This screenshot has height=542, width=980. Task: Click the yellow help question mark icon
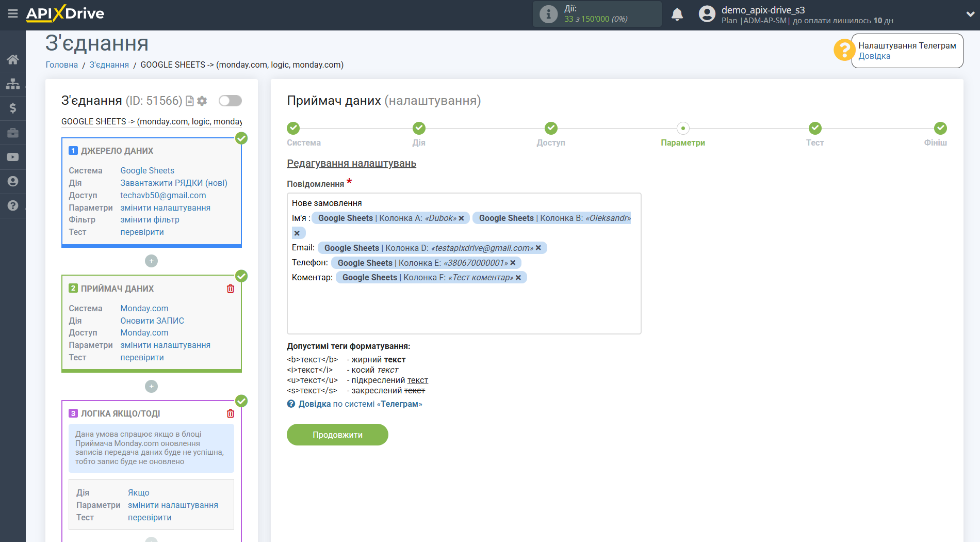point(844,50)
